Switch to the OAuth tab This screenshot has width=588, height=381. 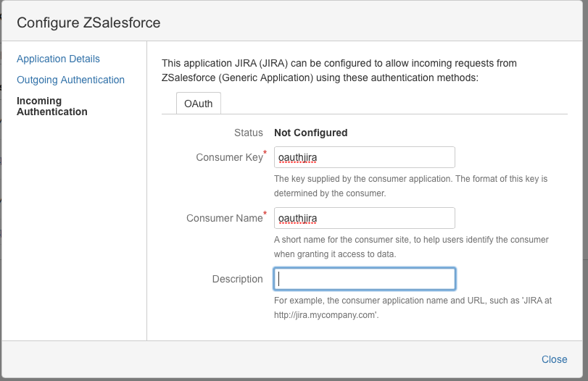199,104
